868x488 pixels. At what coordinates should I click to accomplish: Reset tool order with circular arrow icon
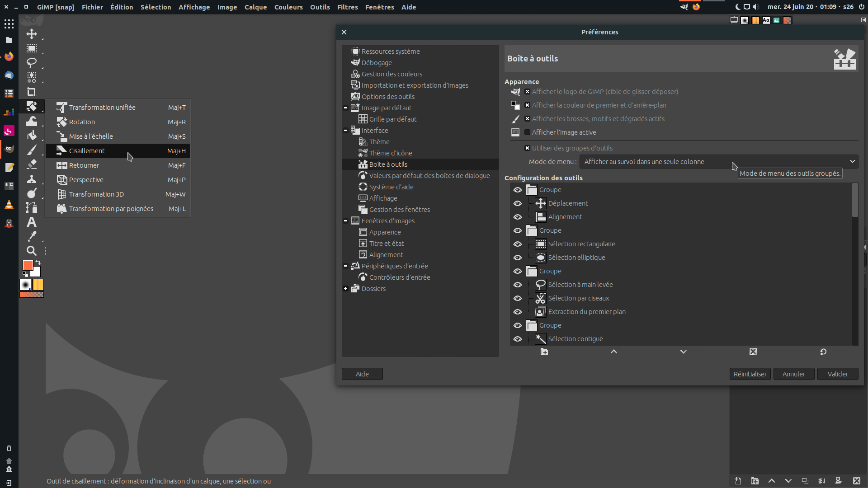(x=823, y=352)
